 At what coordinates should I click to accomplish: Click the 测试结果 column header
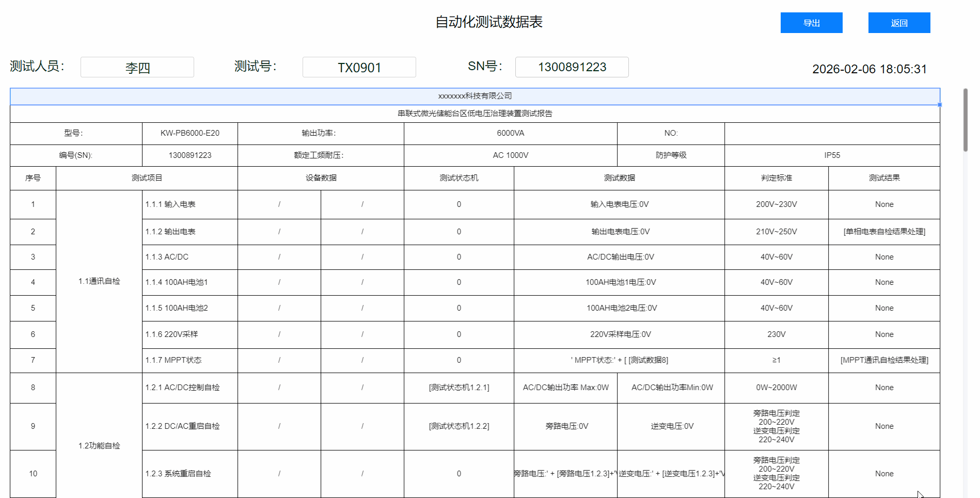[x=884, y=178]
